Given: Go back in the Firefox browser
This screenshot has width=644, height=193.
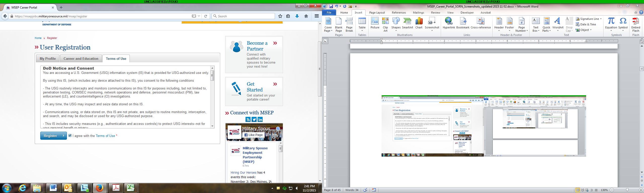Looking at the screenshot, I should pyautogui.click(x=5, y=16).
